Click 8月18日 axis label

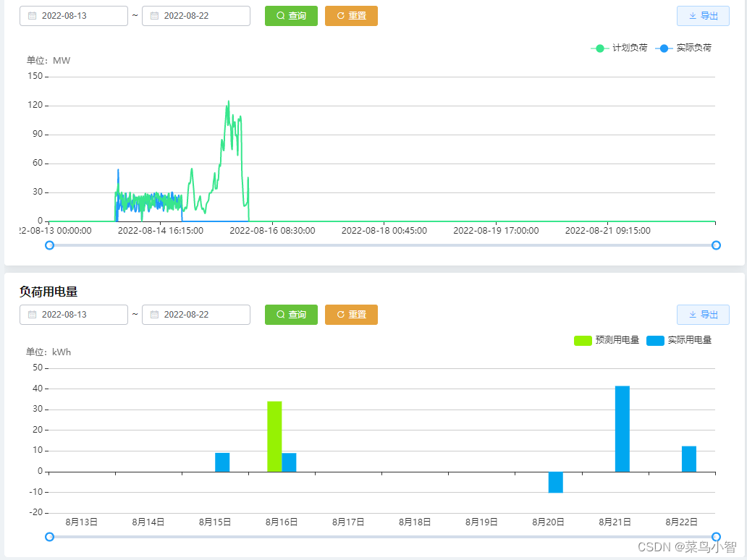[x=415, y=522]
